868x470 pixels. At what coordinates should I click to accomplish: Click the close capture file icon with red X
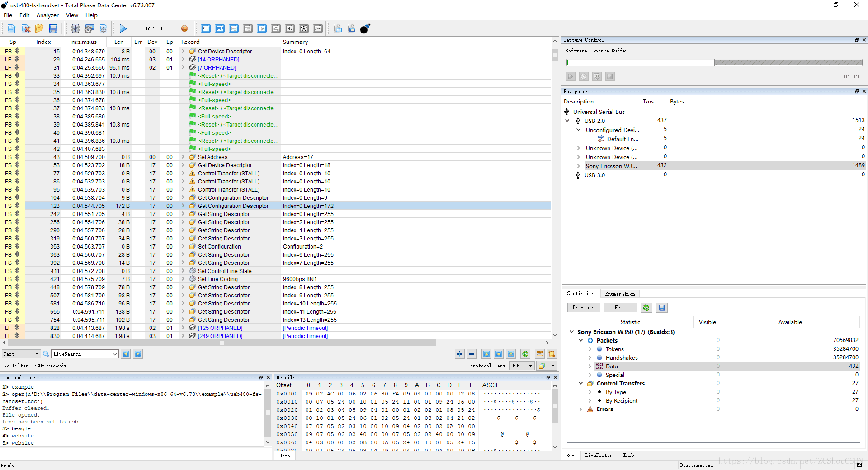(x=26, y=29)
